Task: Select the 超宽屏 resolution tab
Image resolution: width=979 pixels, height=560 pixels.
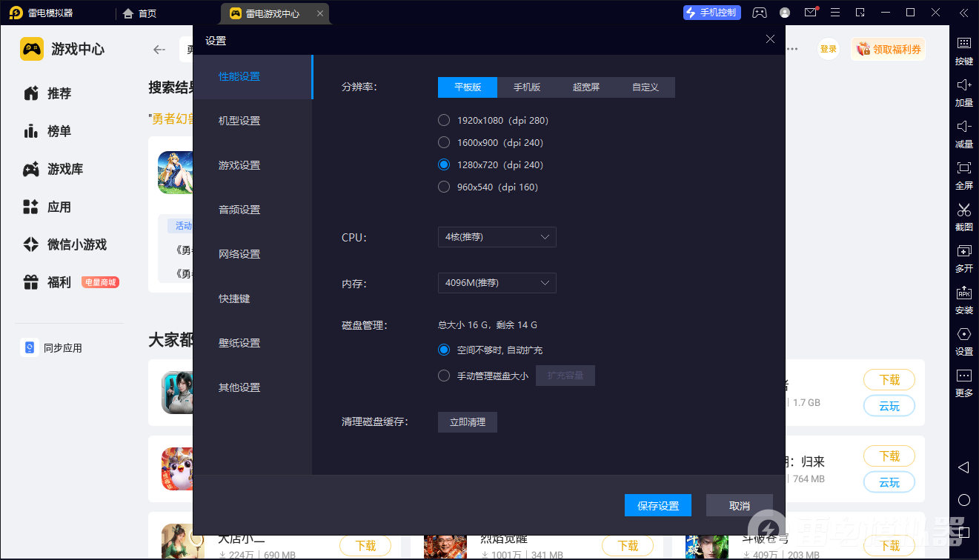Action: click(x=586, y=87)
